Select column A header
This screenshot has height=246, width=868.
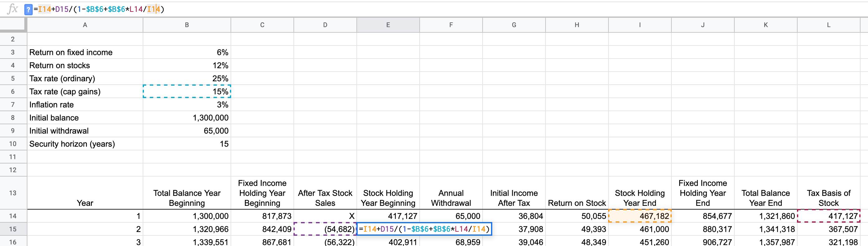coord(85,25)
